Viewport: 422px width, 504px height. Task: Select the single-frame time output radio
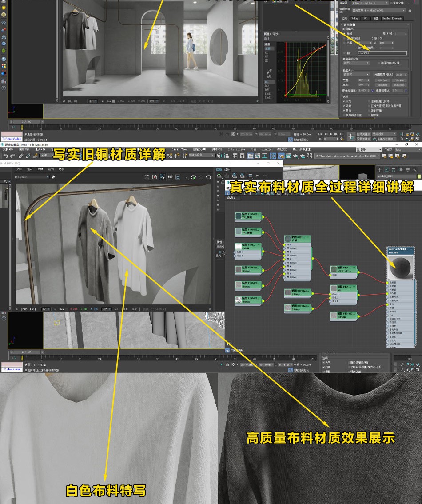click(344, 33)
